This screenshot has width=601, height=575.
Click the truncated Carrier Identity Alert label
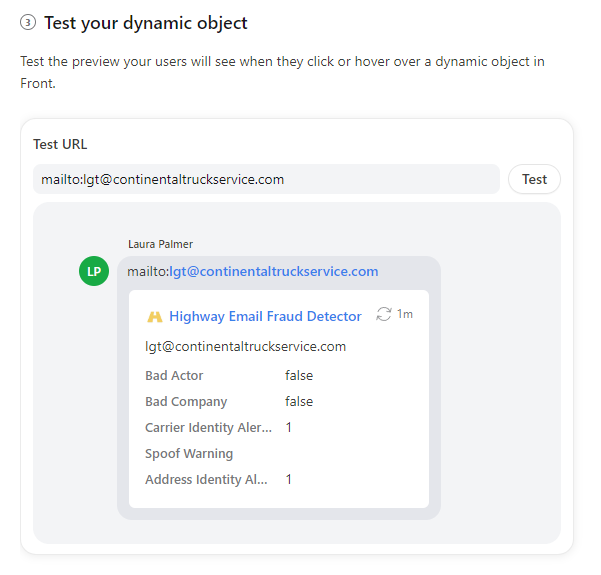pos(208,428)
